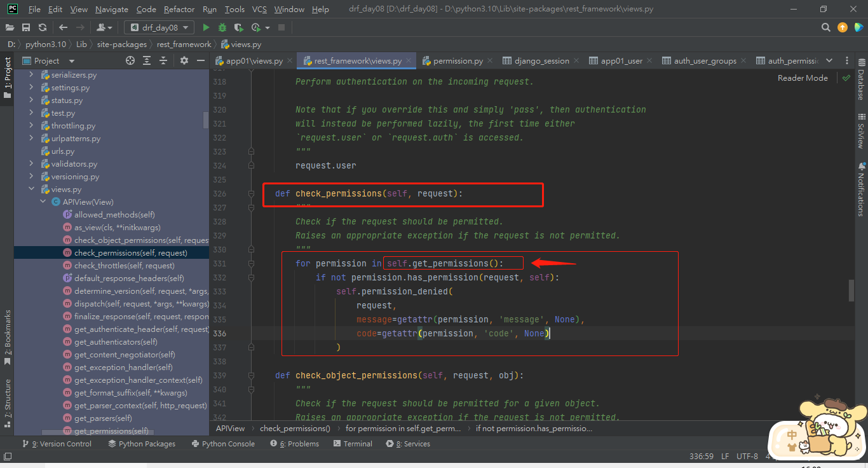Click the editor vertical scrollbar thumb
This screenshot has height=468, width=868.
point(851,290)
